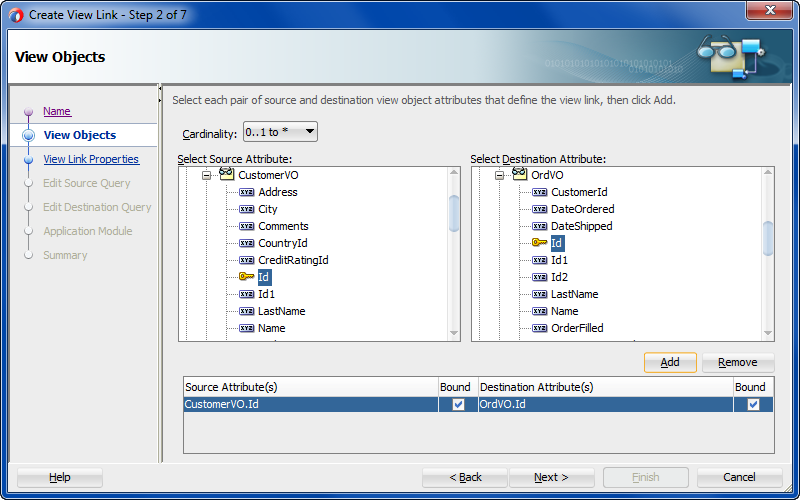Click the attribute icon beside destination Name

539,311
